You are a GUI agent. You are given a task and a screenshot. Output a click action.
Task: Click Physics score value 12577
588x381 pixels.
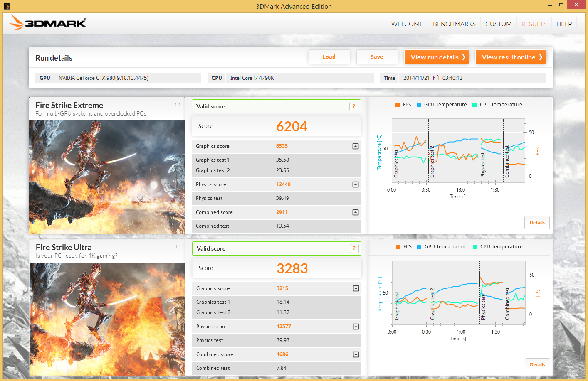pyautogui.click(x=284, y=327)
